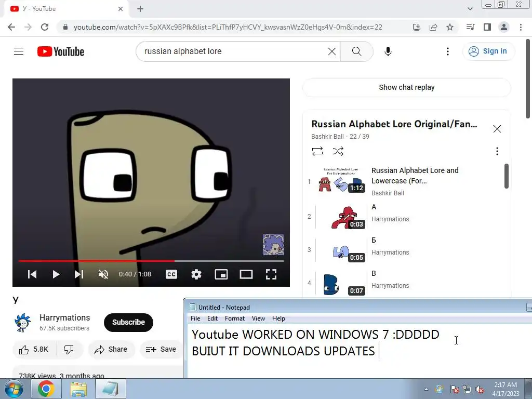The height and width of the screenshot is (399, 532).
Task: Toggle playlist loop button
Action: pyautogui.click(x=317, y=151)
